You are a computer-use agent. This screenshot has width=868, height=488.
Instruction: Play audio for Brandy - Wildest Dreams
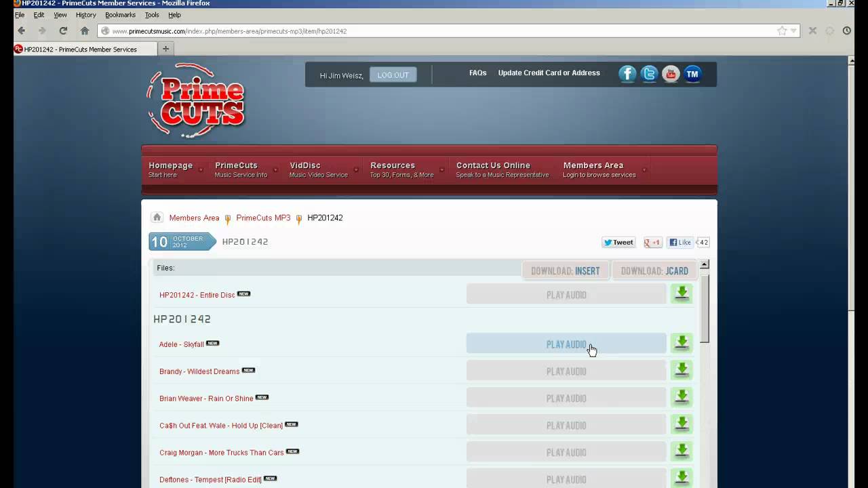click(566, 371)
